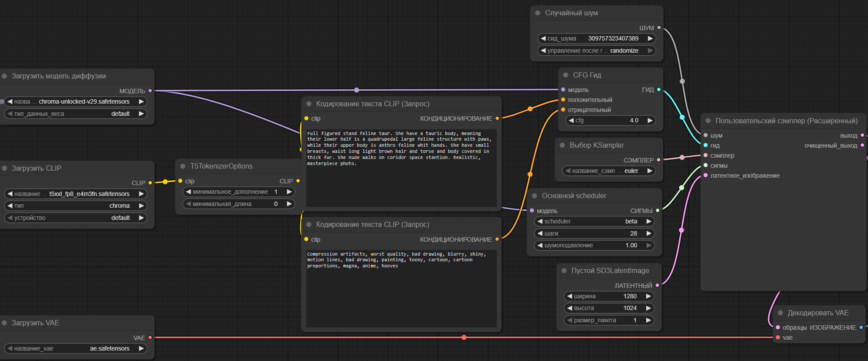Screen dimensions: 868x361
Task: Click the midpoint dot on the red VAE link
Action: pyautogui.click(x=464, y=337)
